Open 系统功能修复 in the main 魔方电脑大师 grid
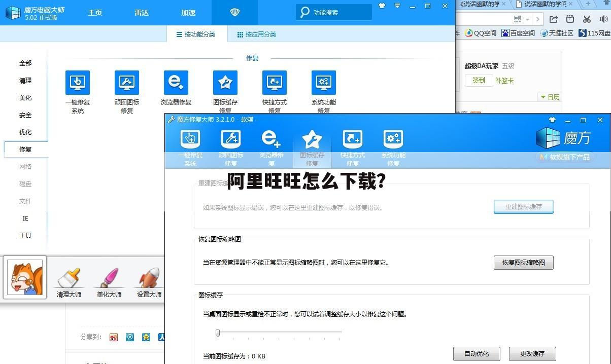The width and height of the screenshot is (611, 364). click(324, 92)
